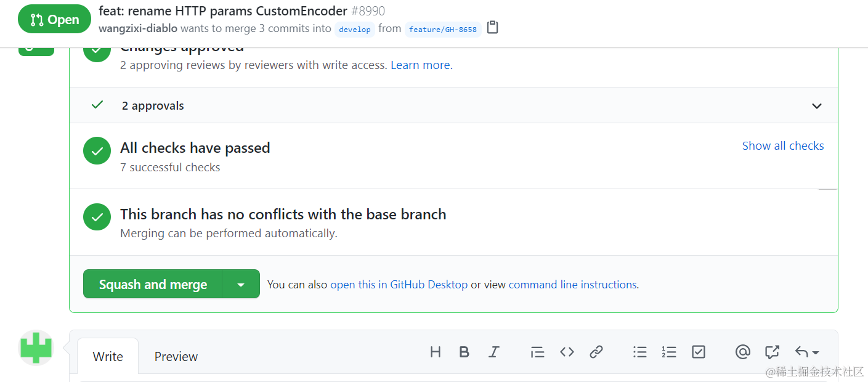The height and width of the screenshot is (382, 868).
Task: Click green check icon beside no conflicts message
Action: click(97, 217)
